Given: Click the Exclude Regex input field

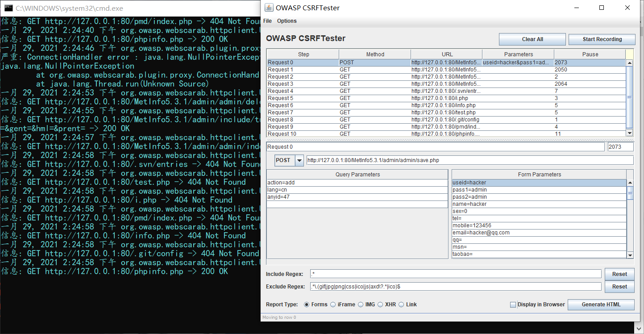Looking at the screenshot, I should tap(456, 287).
